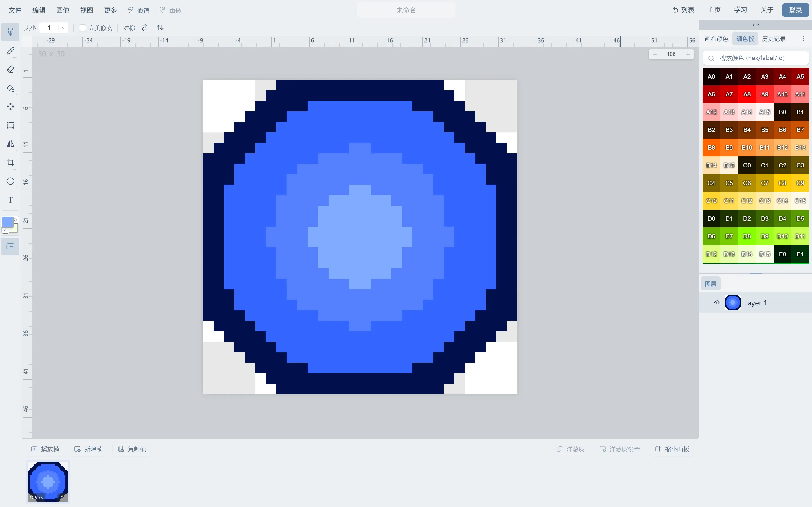Open the palette panel more options menu
This screenshot has width=812, height=507.
pyautogui.click(x=804, y=39)
